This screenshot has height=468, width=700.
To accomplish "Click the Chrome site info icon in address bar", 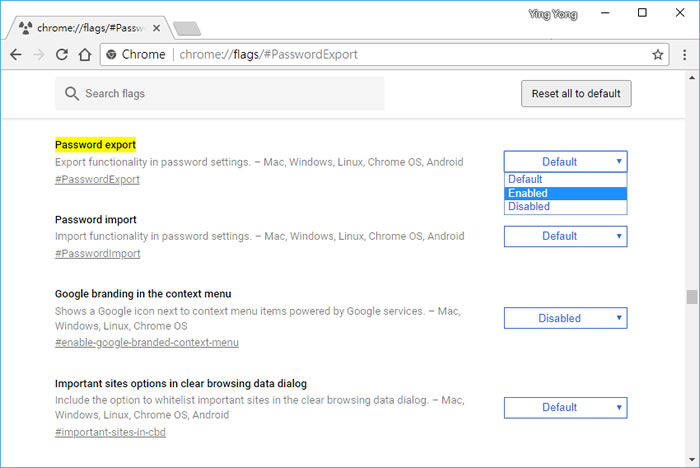I will (111, 54).
